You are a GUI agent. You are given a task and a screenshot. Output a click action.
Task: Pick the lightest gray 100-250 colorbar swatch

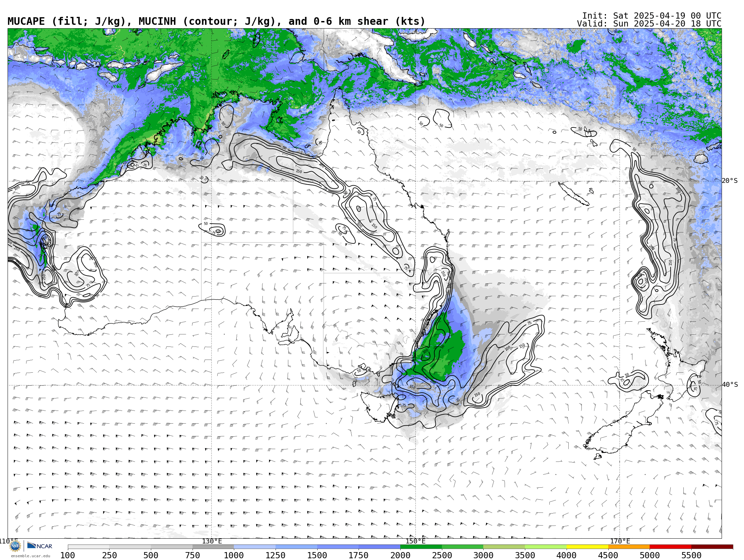(89, 547)
